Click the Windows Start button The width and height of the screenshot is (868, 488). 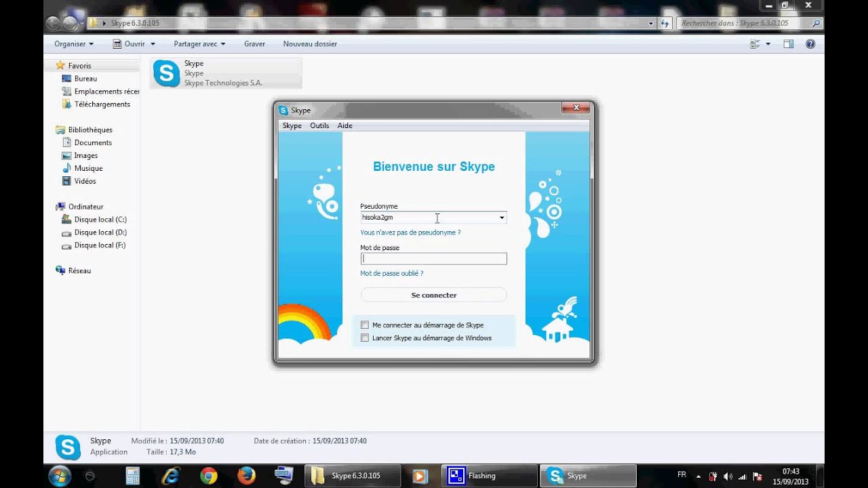pos(60,475)
